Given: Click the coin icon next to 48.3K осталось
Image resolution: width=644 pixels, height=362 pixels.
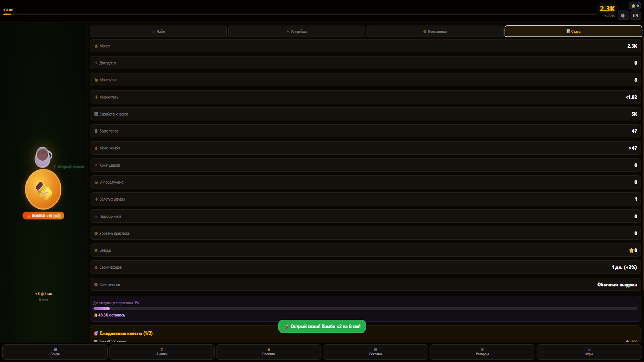Looking at the screenshot, I should [x=96, y=315].
